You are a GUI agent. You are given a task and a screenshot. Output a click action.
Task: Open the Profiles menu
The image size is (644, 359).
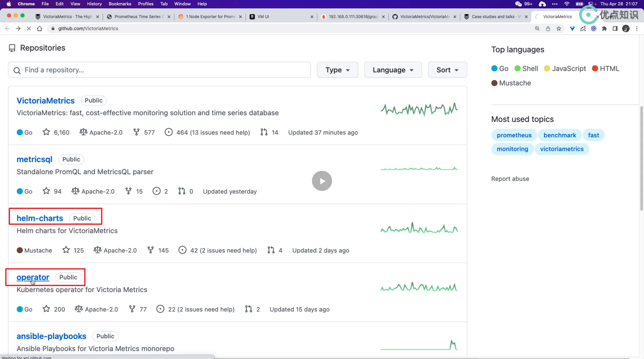(146, 4)
